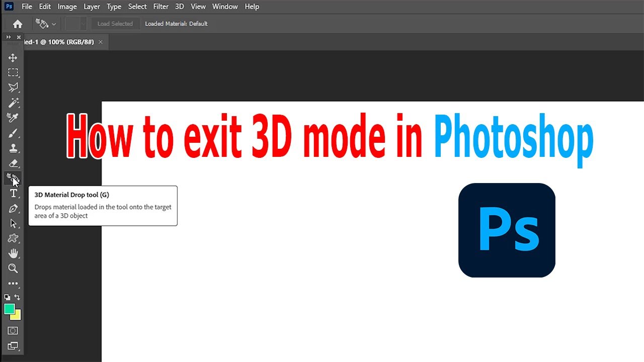This screenshot has width=644, height=362.
Task: Select the Pen tool
Action: point(13,209)
